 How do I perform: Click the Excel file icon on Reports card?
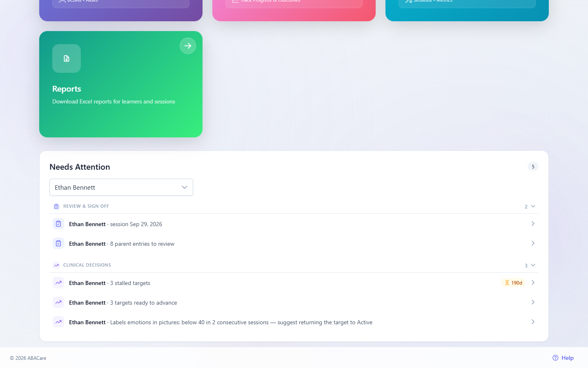pyautogui.click(x=67, y=58)
